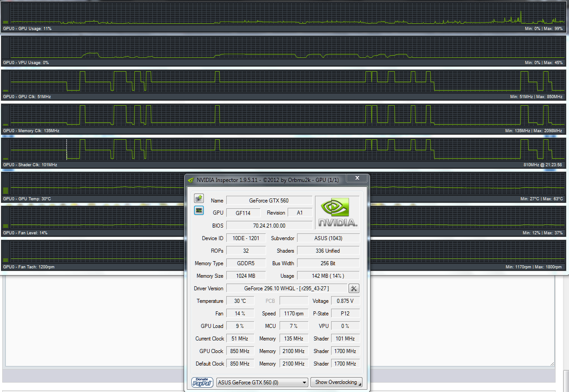Click the Shader Clk history graph
Screen dimensions: 569x392
click(x=288, y=150)
